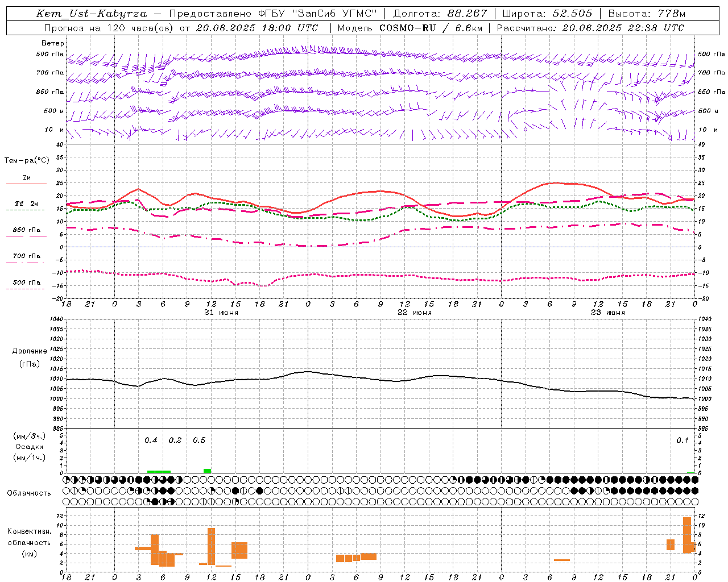
Task: Click the Конвективн. convective cloud label
Action: point(29,531)
